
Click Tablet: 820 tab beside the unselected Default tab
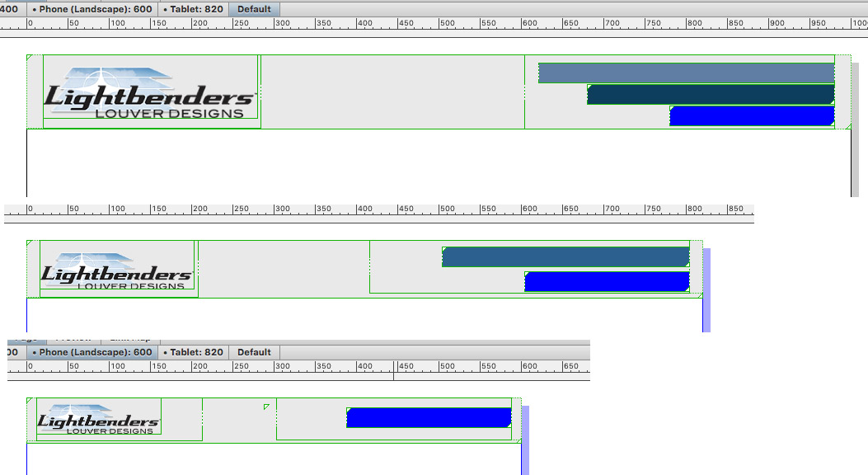194,352
